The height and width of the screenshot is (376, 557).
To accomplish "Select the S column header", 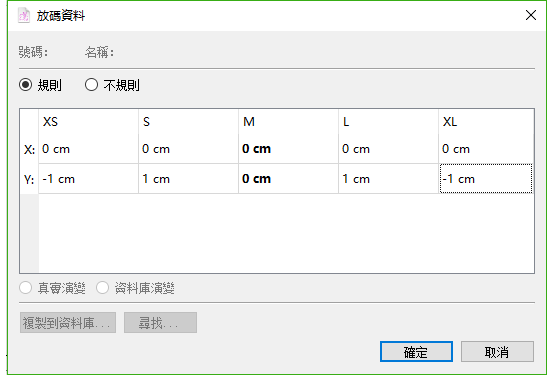I will (x=188, y=122).
